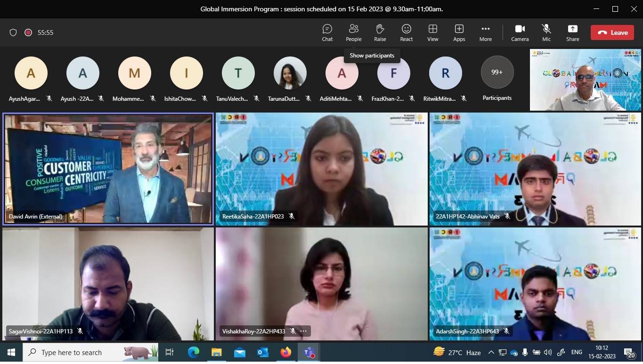Open the Mail app from the taskbar
643x364 pixels.
(239, 352)
